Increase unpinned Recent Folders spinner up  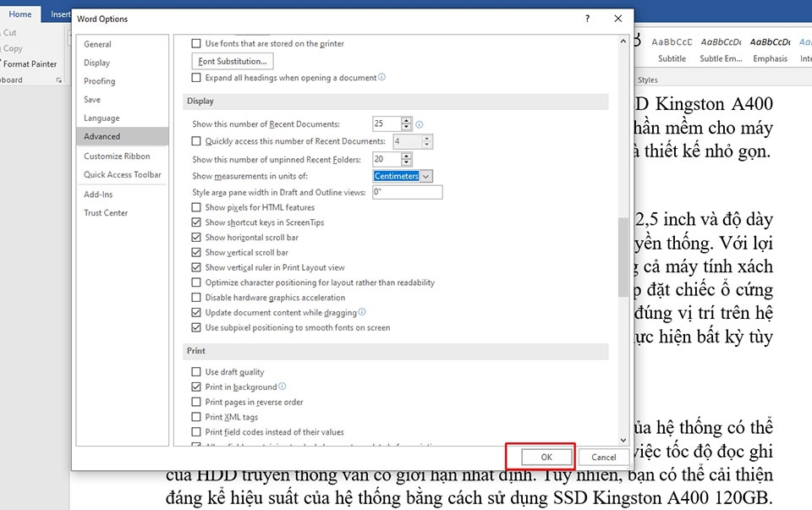click(x=407, y=156)
